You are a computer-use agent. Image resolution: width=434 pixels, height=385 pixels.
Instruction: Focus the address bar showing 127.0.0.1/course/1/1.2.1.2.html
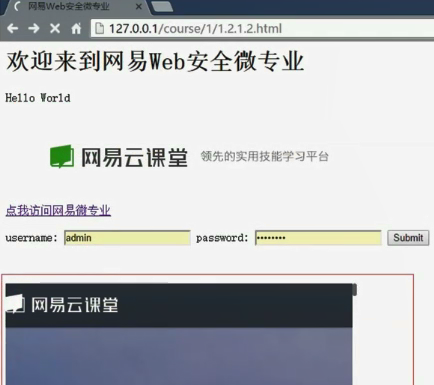click(263, 28)
